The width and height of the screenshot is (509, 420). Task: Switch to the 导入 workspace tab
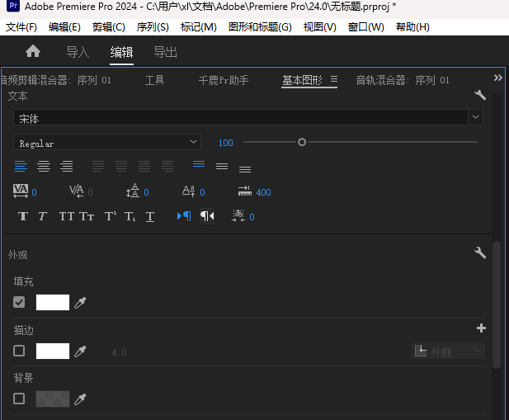click(78, 52)
